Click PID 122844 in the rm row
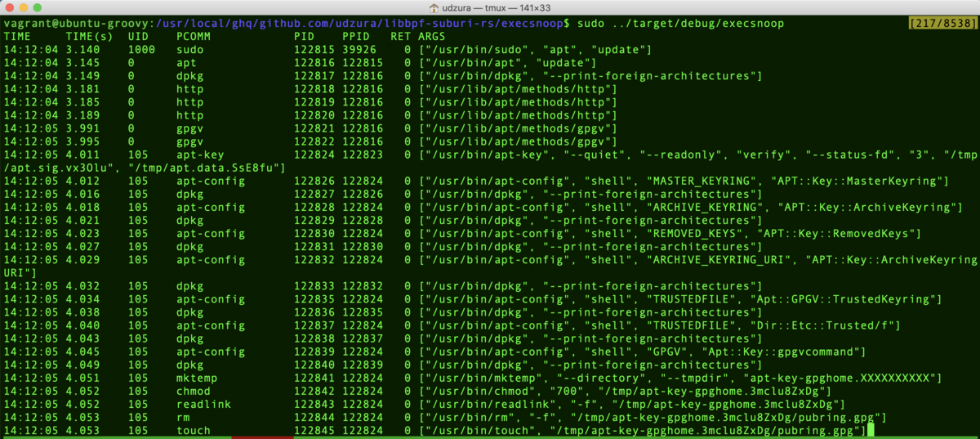Viewport: 980px width, 439px height. (314, 416)
